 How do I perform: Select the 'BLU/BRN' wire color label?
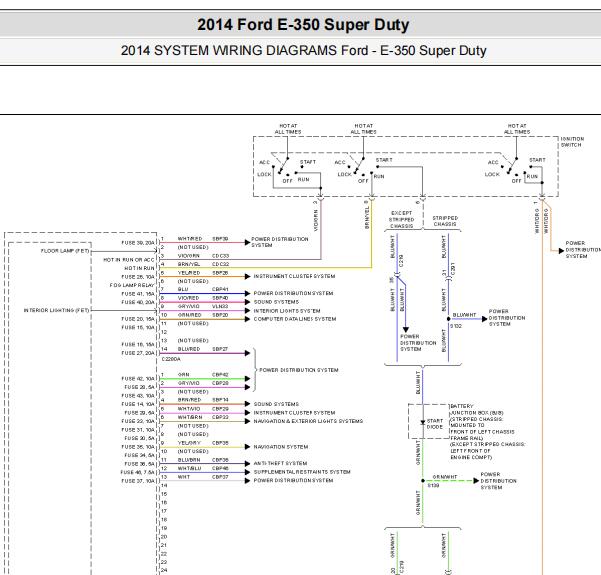189,460
